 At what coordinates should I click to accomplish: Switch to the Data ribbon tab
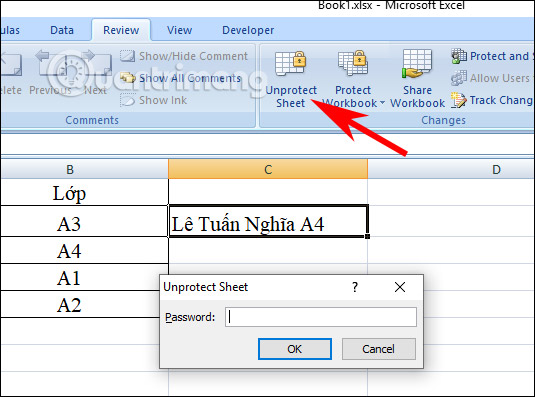[x=62, y=30]
